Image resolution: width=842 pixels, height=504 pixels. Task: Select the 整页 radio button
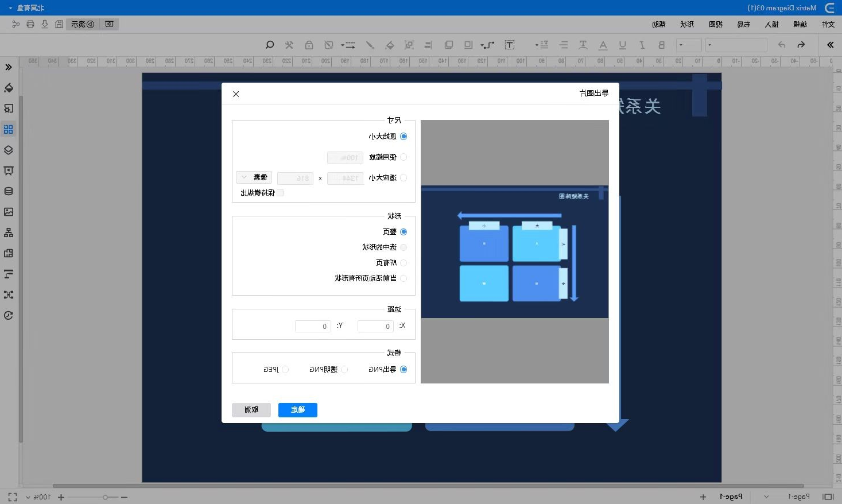pyautogui.click(x=403, y=232)
